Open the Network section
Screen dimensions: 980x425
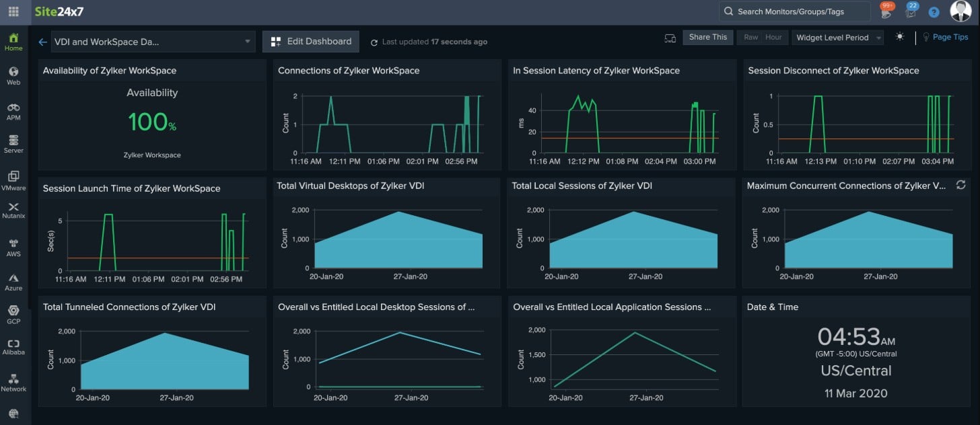(13, 383)
